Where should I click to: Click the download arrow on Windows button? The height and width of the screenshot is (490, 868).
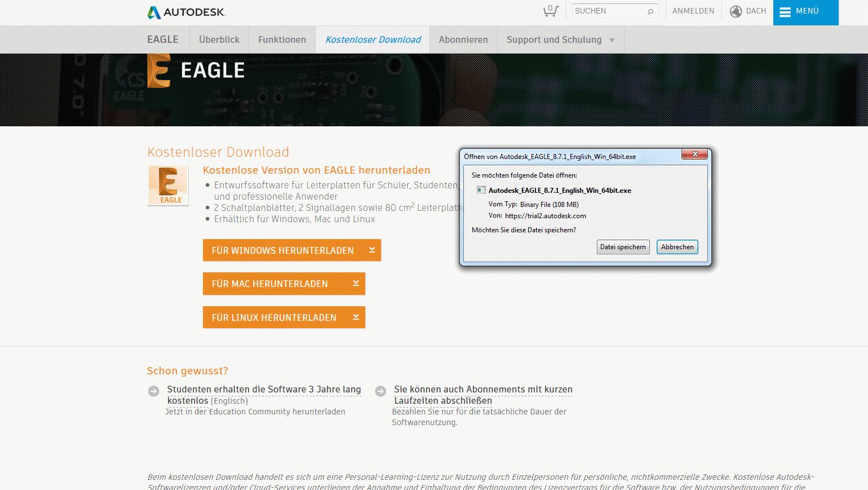click(x=372, y=250)
